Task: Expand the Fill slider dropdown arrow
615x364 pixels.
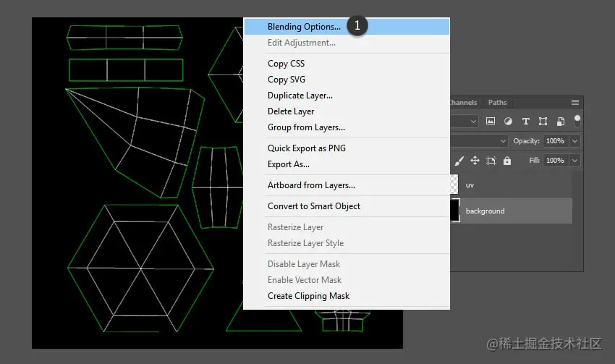Action: tap(574, 161)
